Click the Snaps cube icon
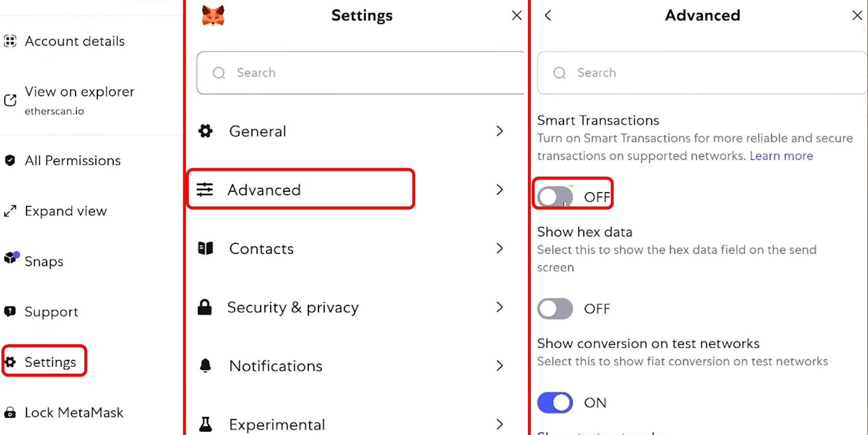868x435 pixels. [x=11, y=258]
